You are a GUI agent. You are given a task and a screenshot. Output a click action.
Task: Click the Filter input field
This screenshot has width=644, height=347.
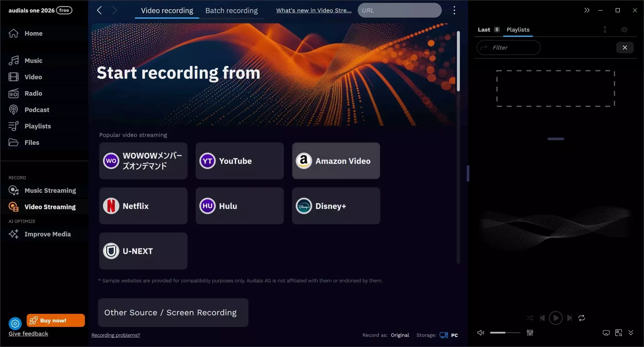pyautogui.click(x=508, y=48)
